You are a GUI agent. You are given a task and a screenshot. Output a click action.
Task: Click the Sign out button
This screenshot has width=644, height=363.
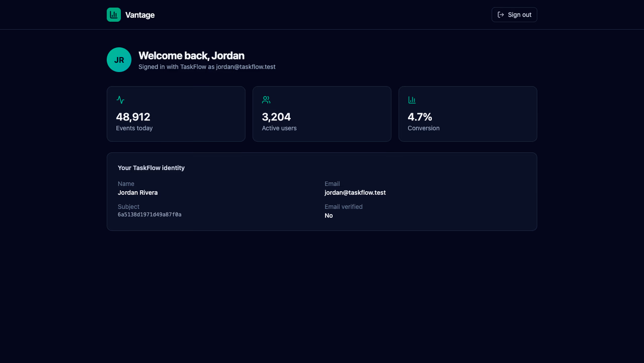[x=514, y=15]
